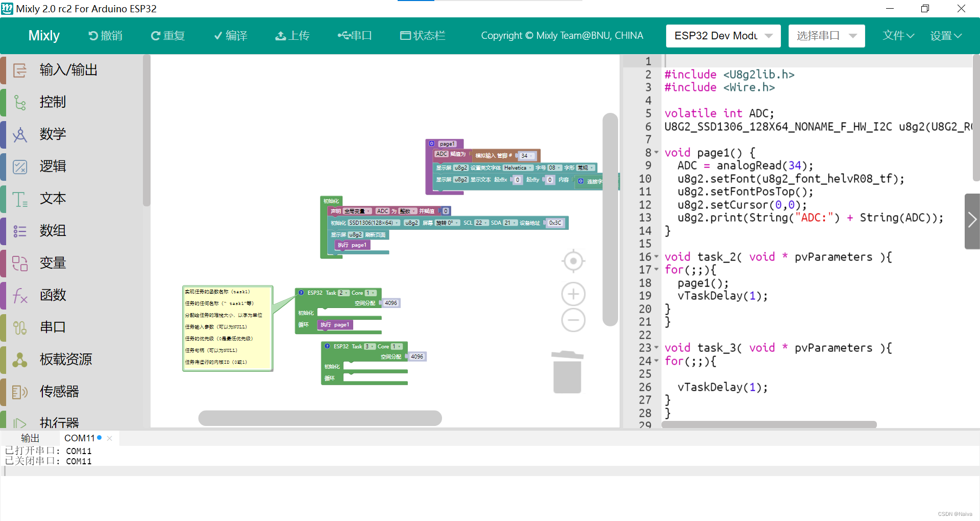Viewport: 980px width, 521px height.
Task: Collapse the fold arrow at line 23
Action: pos(656,348)
